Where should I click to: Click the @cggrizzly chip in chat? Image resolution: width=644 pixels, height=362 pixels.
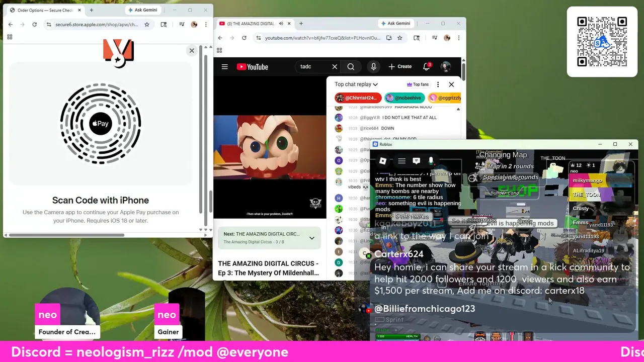coord(444,98)
